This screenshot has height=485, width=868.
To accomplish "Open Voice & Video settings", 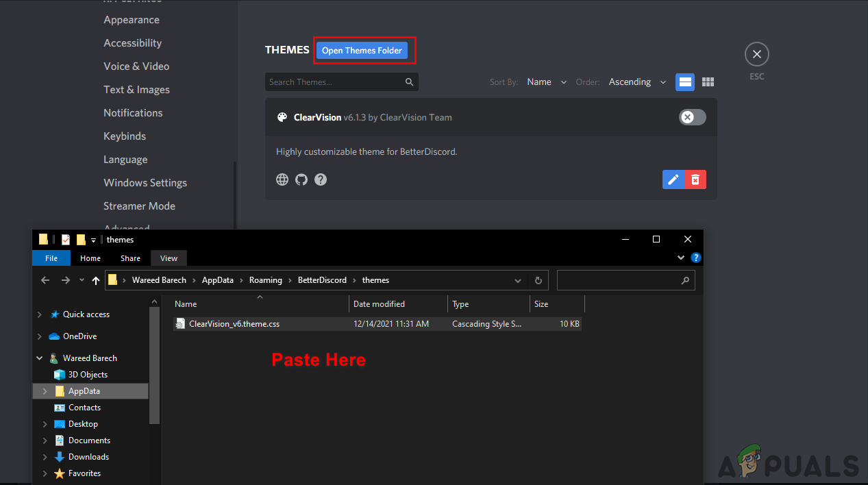I will 136,66.
